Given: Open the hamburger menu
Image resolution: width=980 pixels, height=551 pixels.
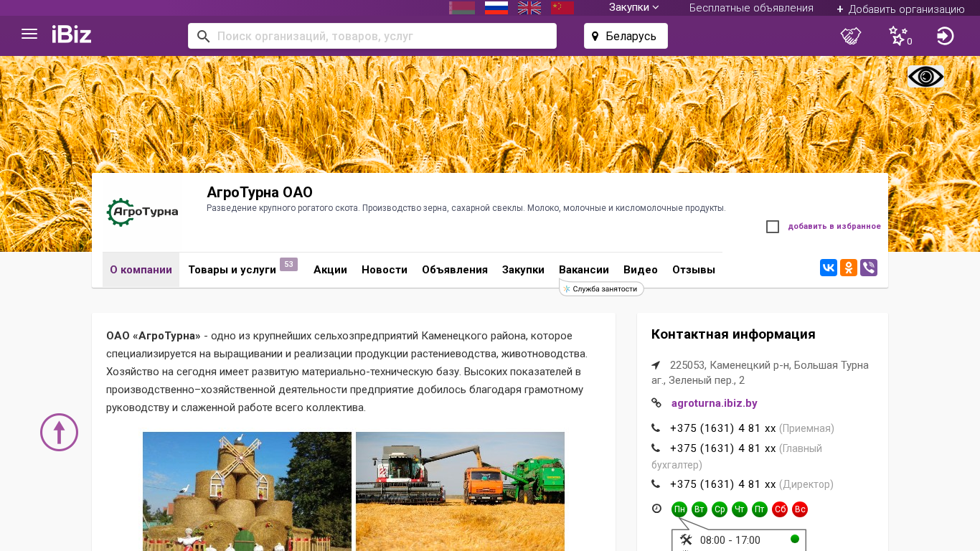Looking at the screenshot, I should pyautogui.click(x=29, y=34).
